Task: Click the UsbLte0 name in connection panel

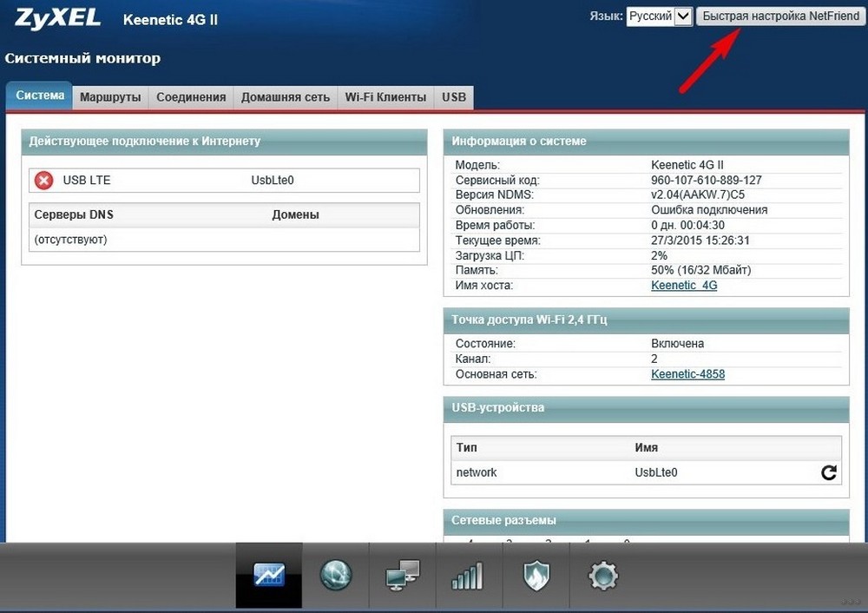Action: point(273,181)
